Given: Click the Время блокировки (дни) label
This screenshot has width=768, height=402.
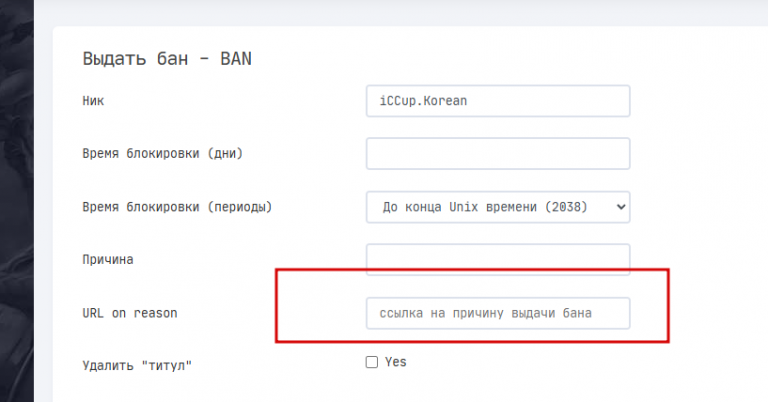Looking at the screenshot, I should [163, 154].
